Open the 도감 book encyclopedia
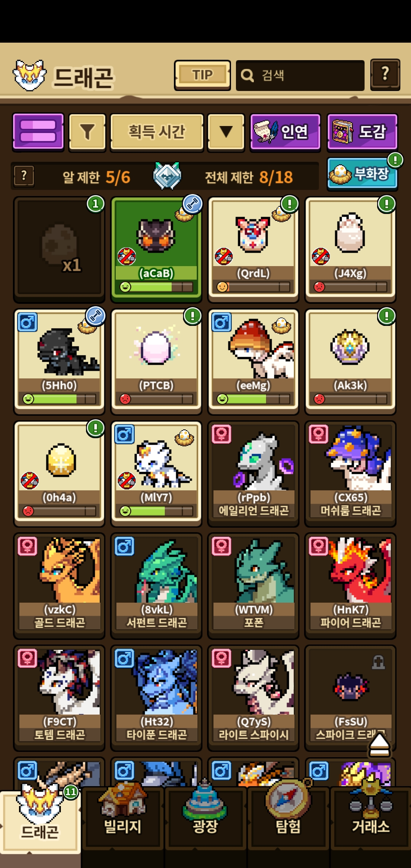Screen dimensions: 411x868 [362, 132]
